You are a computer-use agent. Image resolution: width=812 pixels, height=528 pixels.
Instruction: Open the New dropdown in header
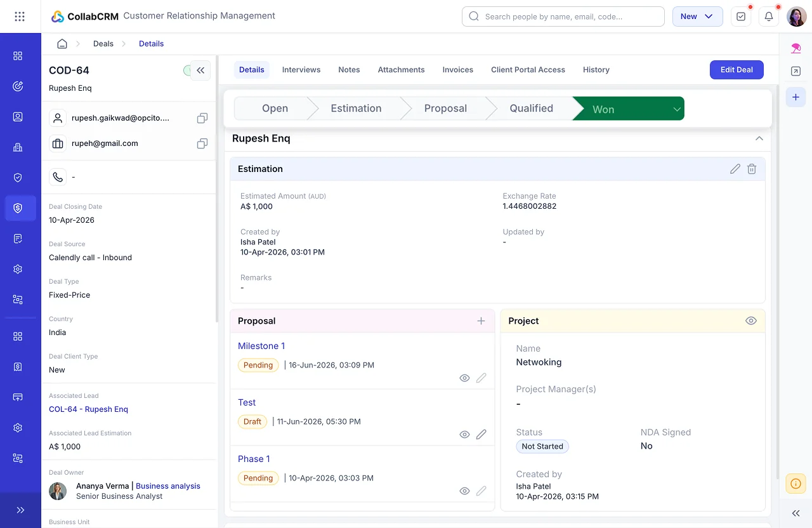697,16
